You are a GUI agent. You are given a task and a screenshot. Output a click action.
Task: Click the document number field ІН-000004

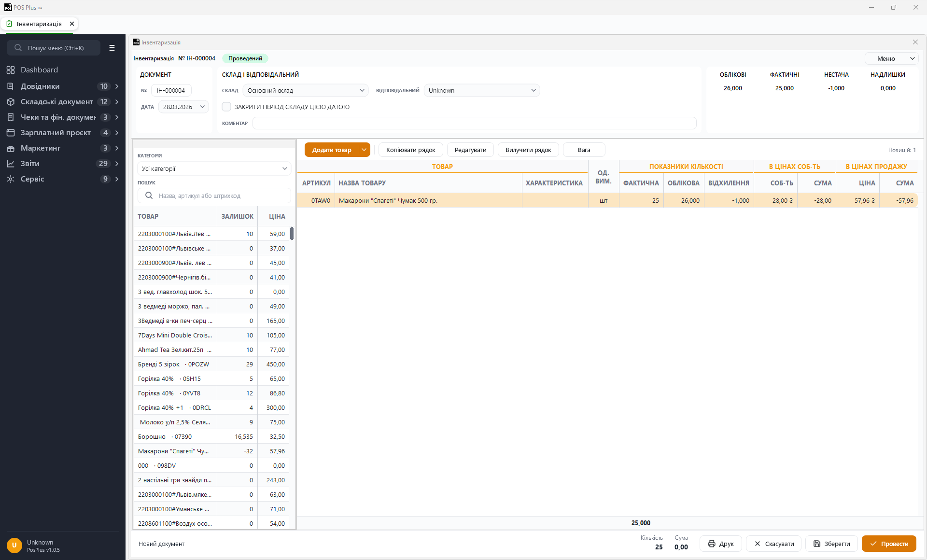(171, 90)
